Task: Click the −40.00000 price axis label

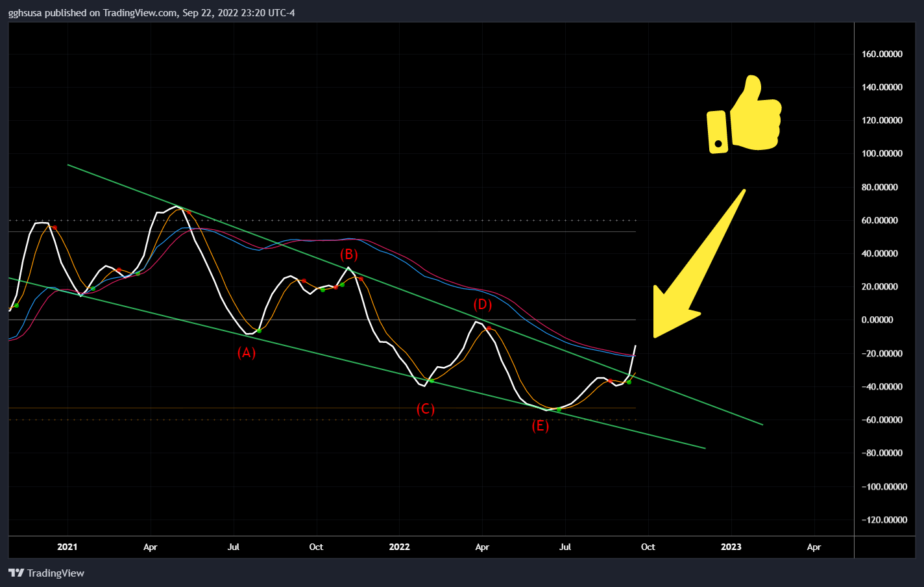Action: pyautogui.click(x=882, y=386)
